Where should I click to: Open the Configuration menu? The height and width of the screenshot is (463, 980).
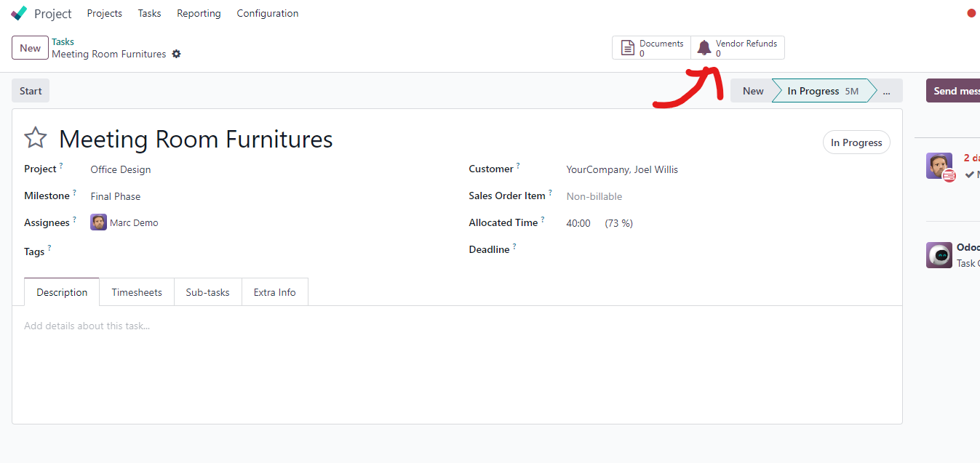pos(268,13)
